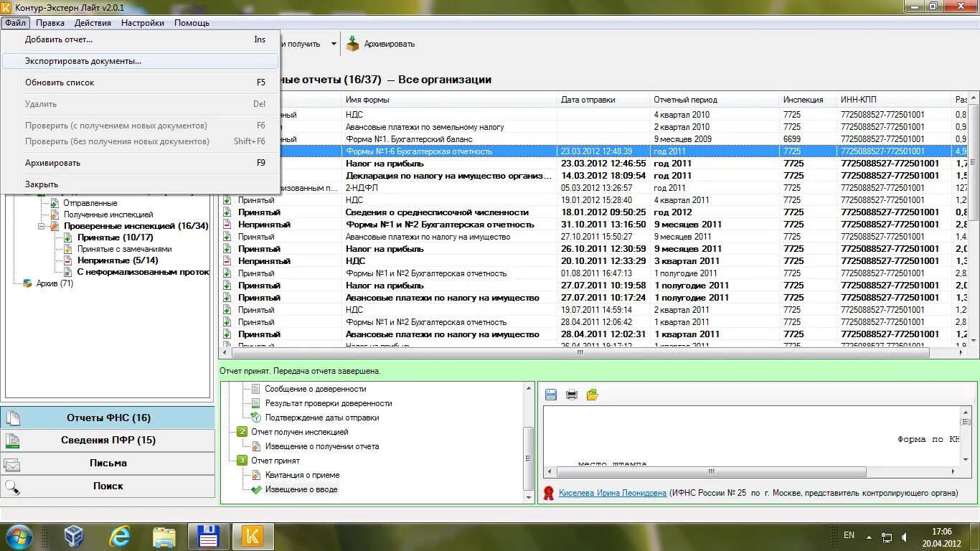Screen dimensions: 980x551
Task: Open the Файл menu
Action: point(15,23)
